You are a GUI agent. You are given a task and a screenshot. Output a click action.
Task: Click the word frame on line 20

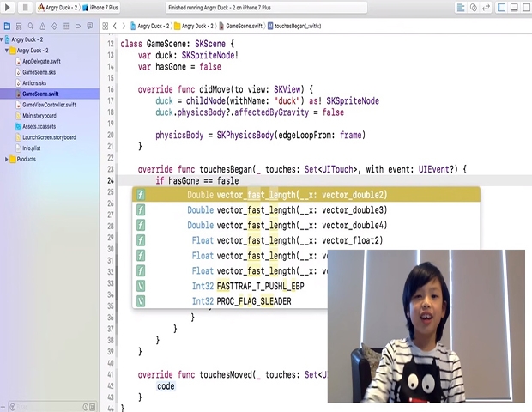click(x=350, y=135)
